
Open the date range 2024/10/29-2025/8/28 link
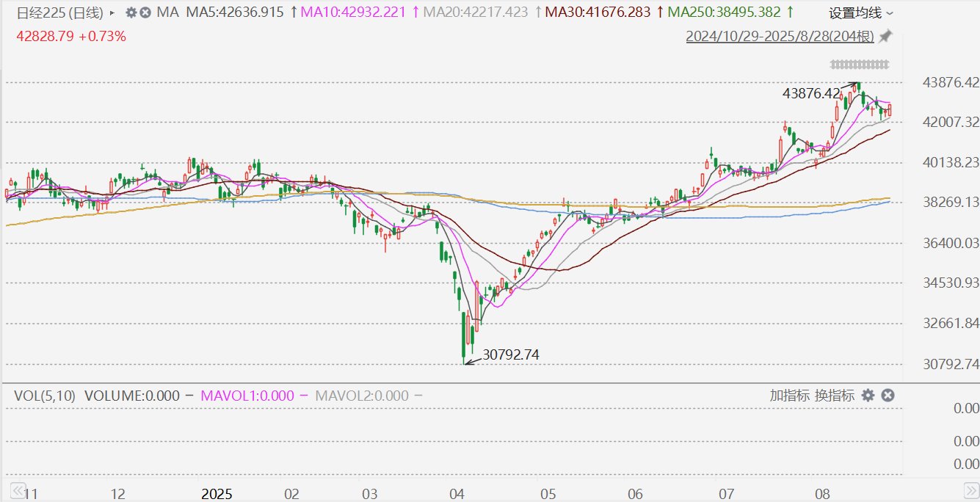[780, 36]
